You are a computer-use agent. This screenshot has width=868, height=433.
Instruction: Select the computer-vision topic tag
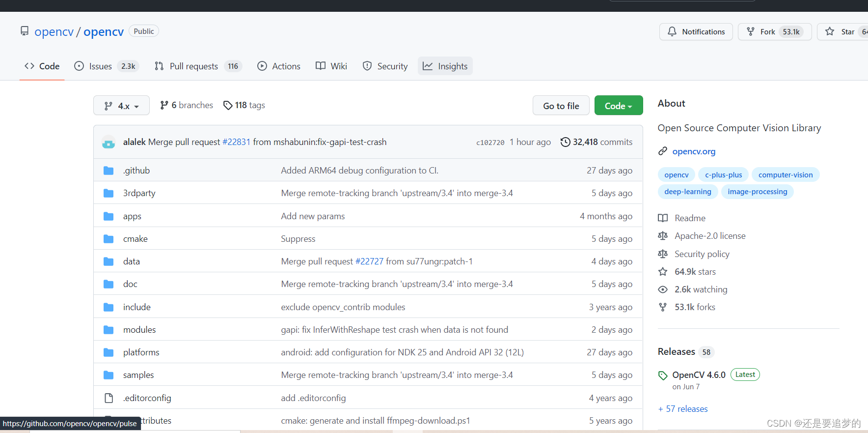786,175
